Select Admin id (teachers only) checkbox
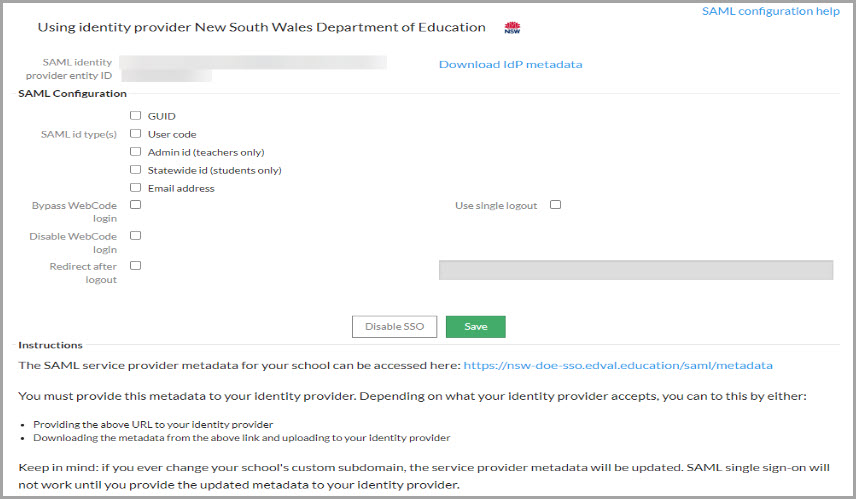The height and width of the screenshot is (499, 856). (135, 152)
